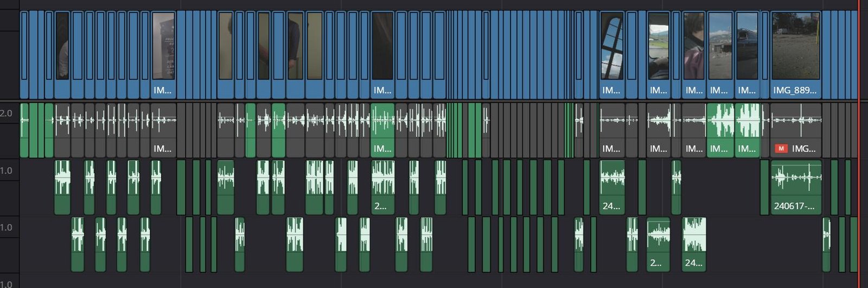This screenshot has width=868, height=288.
Task: Select the green linked audio under the blue truck clip
Action: coord(747,130)
